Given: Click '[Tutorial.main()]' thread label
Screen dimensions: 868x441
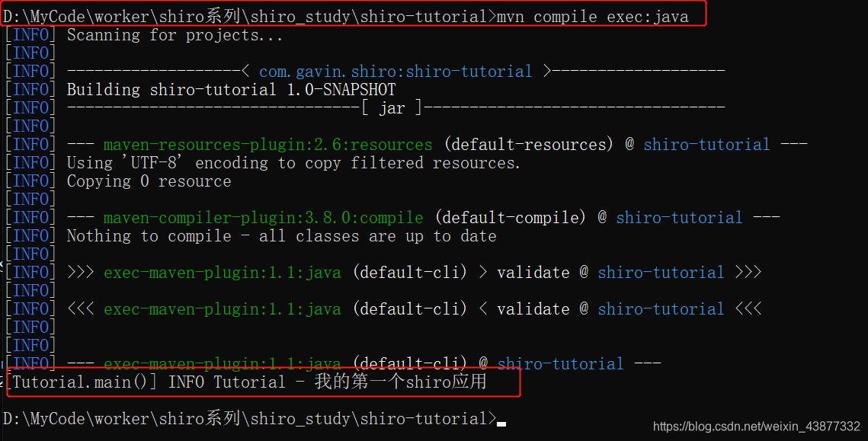Looking at the screenshot, I should pyautogui.click(x=82, y=382).
